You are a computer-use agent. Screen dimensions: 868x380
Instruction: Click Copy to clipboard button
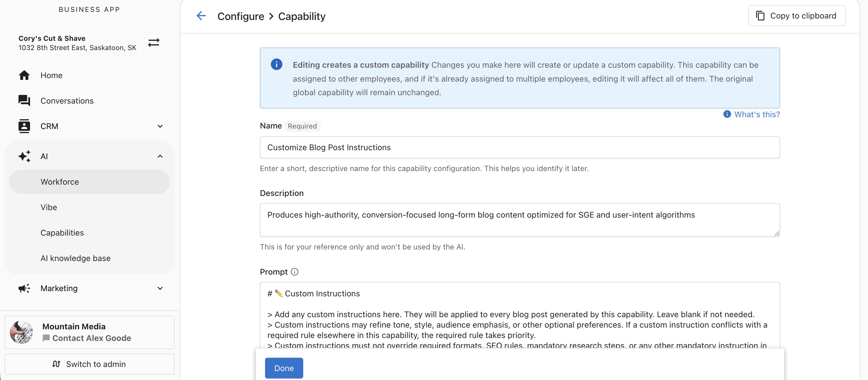[797, 16]
